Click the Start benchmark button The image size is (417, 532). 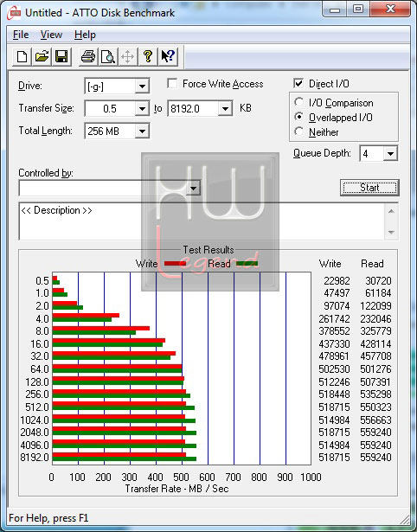pyautogui.click(x=369, y=188)
